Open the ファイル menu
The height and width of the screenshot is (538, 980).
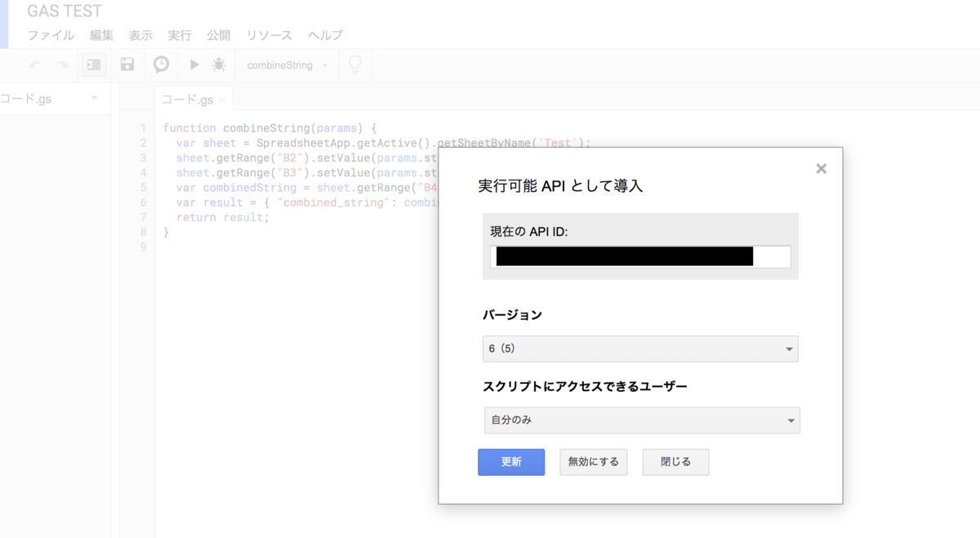(x=51, y=35)
